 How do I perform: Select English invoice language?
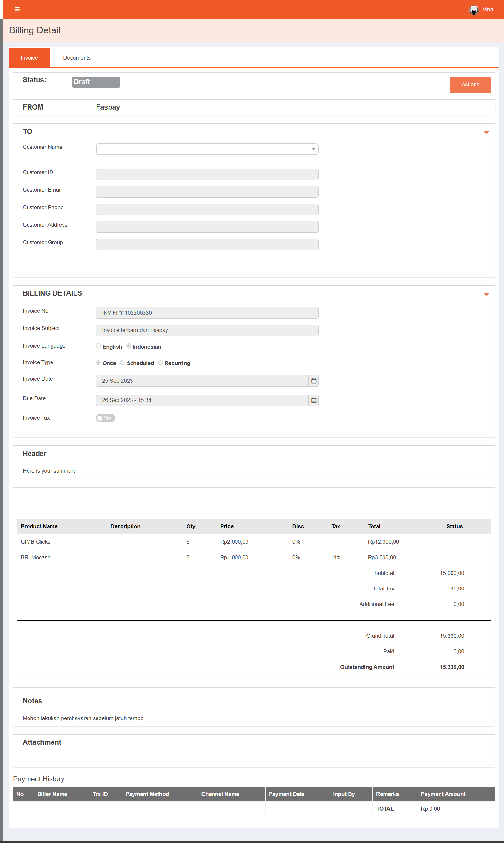click(x=98, y=346)
